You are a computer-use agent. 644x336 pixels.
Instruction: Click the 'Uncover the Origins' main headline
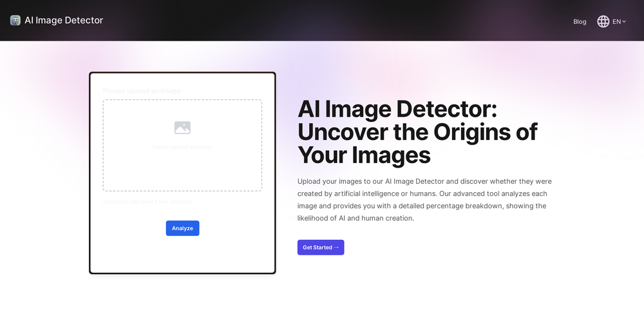(417, 132)
